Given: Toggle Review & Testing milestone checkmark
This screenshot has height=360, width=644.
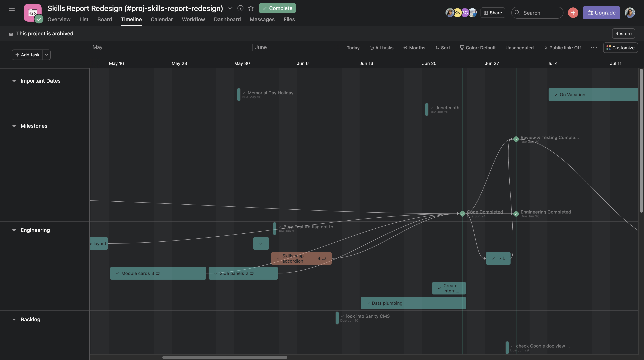Looking at the screenshot, I should (x=516, y=139).
